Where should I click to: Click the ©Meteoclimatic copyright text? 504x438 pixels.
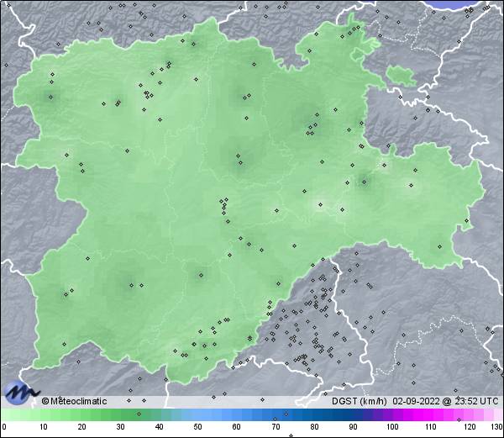(74, 401)
